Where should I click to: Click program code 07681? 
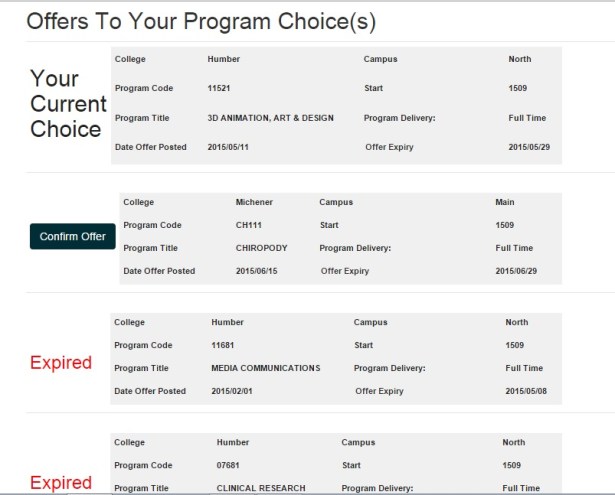(228, 465)
